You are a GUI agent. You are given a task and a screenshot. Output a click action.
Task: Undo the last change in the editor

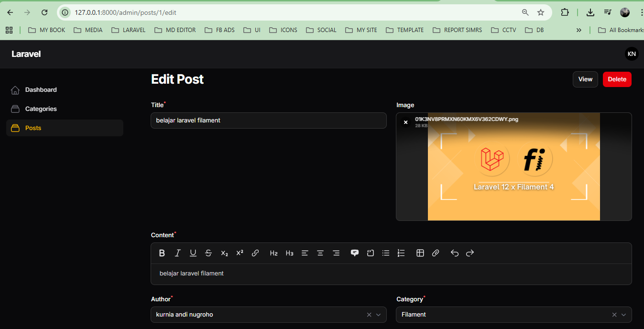455,253
